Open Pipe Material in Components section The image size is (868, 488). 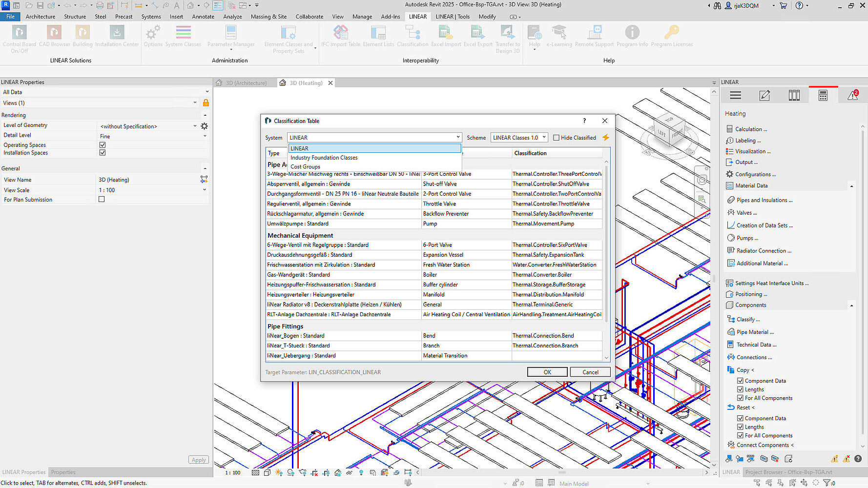pyautogui.click(x=755, y=332)
